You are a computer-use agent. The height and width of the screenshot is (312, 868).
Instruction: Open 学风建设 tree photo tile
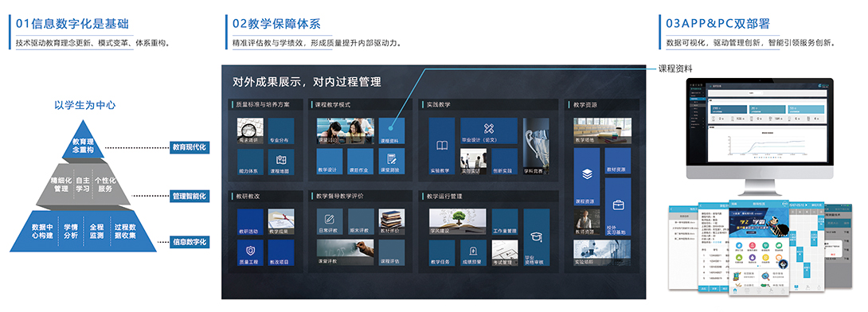(x=457, y=222)
